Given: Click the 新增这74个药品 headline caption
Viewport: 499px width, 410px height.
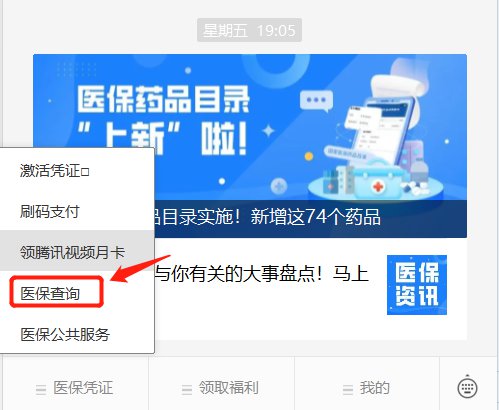Looking at the screenshot, I should (315, 217).
